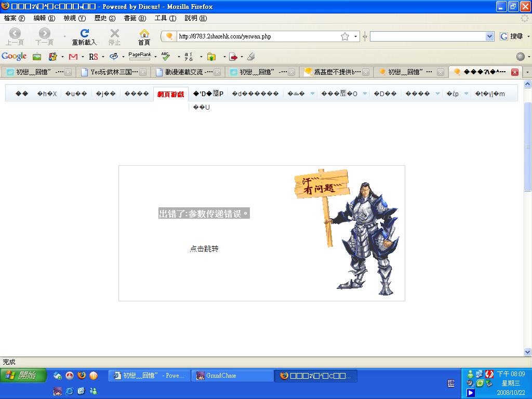Open the Google Toolbar photo icon
The height and width of the screenshot is (399, 532).
pos(37,57)
